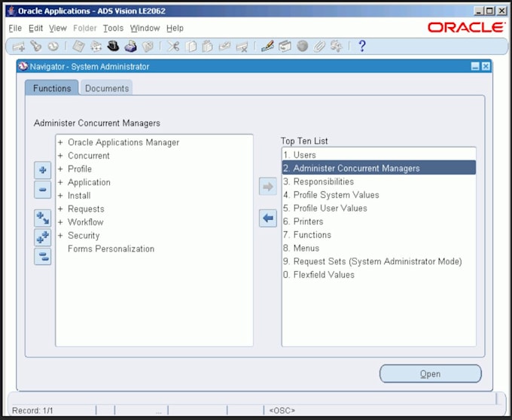Image resolution: width=512 pixels, height=420 pixels.
Task: Select Responsibilities in the Top Ten List
Action: [x=379, y=181]
